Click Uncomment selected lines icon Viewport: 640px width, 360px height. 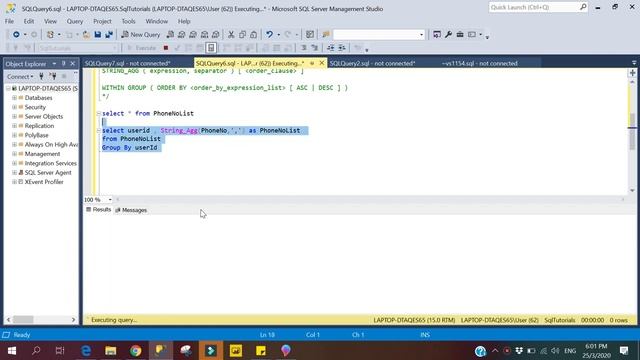[315, 48]
